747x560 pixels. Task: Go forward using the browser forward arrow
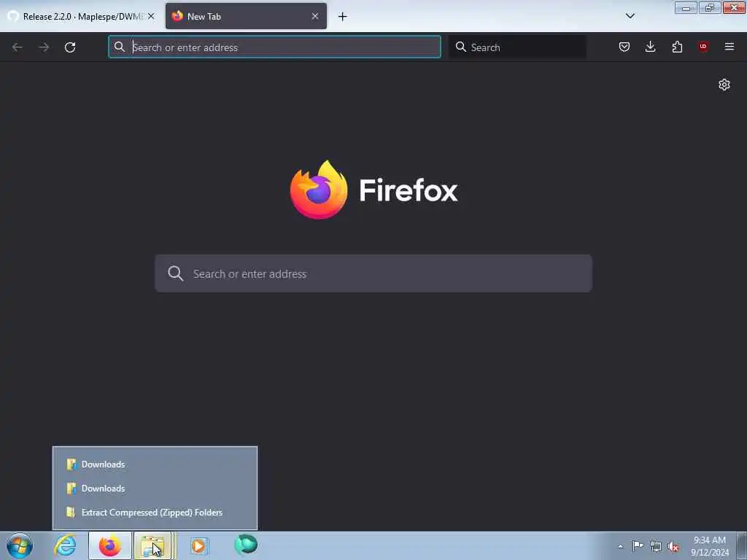tap(44, 47)
